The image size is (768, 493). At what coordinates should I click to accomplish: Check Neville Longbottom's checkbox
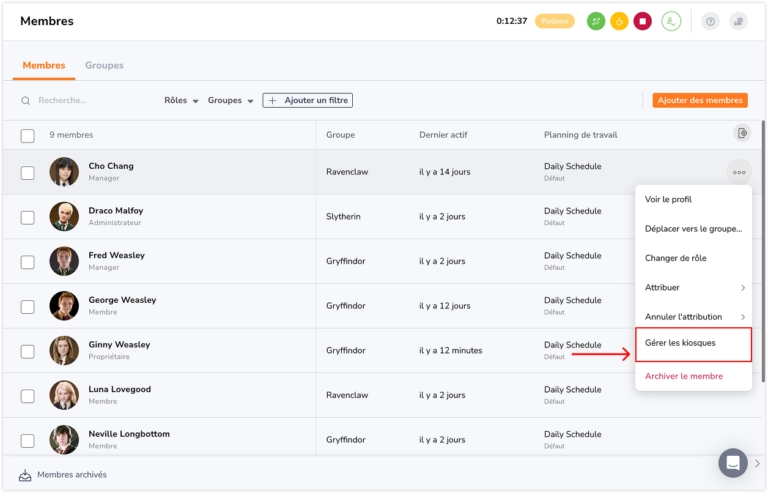click(27, 440)
